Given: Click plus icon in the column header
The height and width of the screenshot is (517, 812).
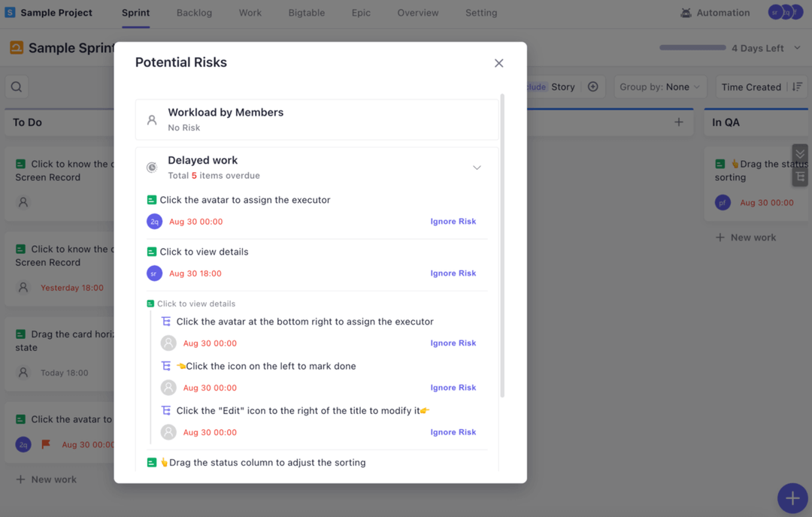Looking at the screenshot, I should (x=679, y=122).
